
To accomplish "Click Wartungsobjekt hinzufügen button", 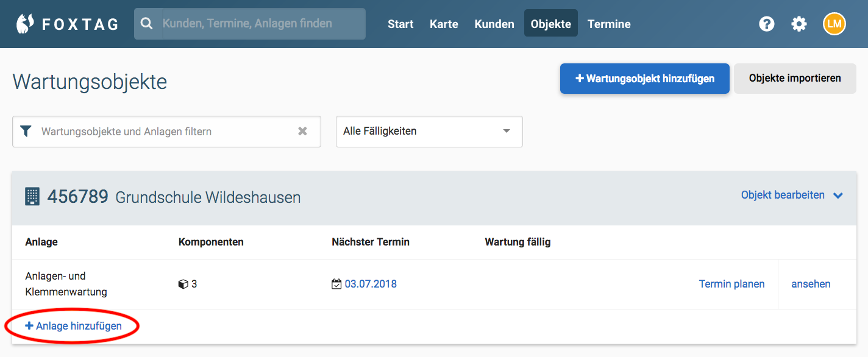I will coord(645,79).
